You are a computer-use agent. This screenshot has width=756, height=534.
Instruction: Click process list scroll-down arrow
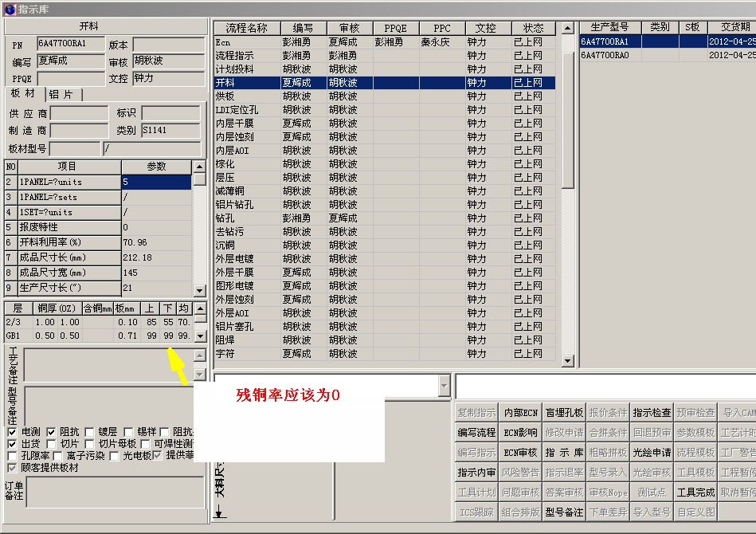[x=568, y=360]
